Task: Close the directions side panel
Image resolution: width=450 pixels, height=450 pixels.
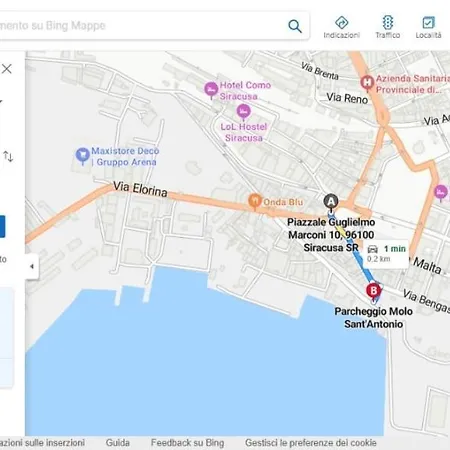Action: [7, 69]
